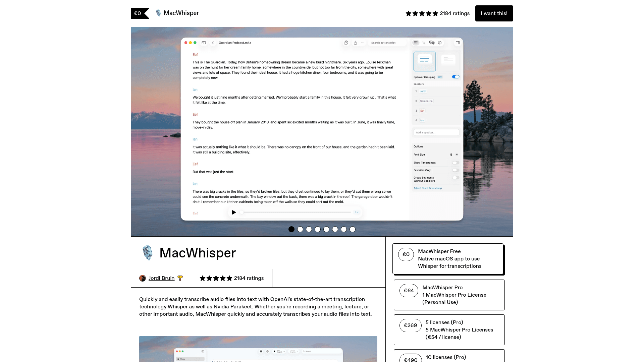
Task: Click the microphone icon in header
Action: (158, 13)
